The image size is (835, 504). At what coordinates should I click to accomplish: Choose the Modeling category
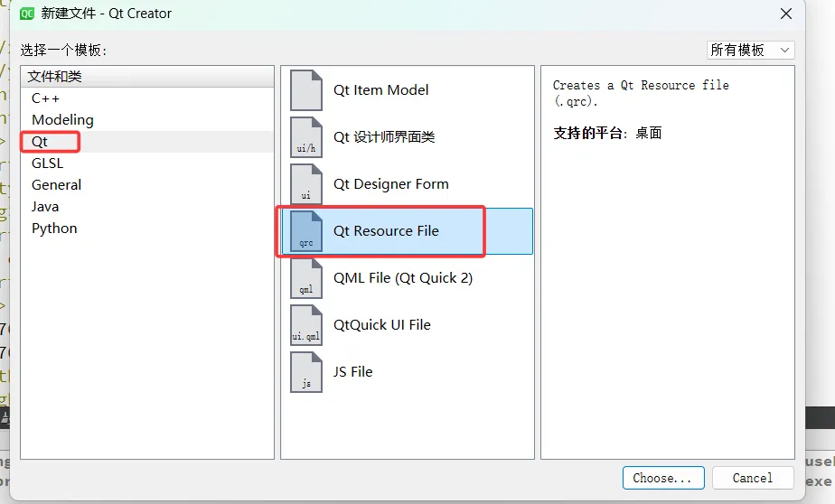tap(147, 120)
